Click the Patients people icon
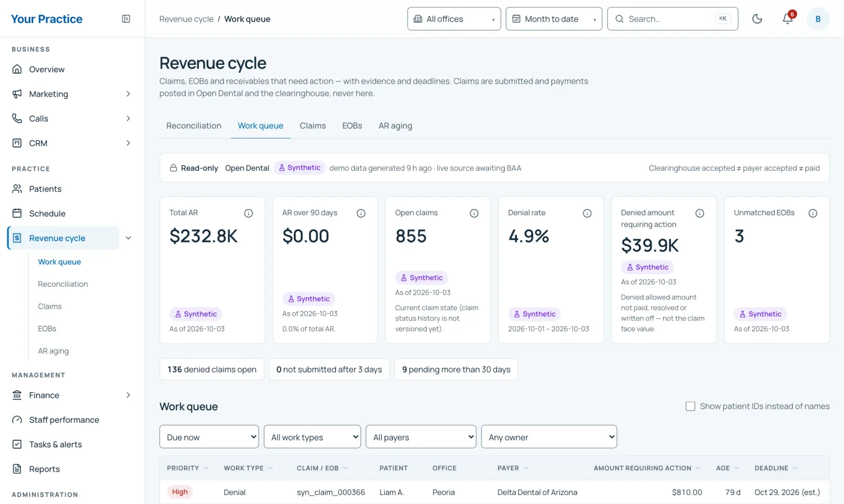This screenshot has width=844, height=504. (17, 189)
